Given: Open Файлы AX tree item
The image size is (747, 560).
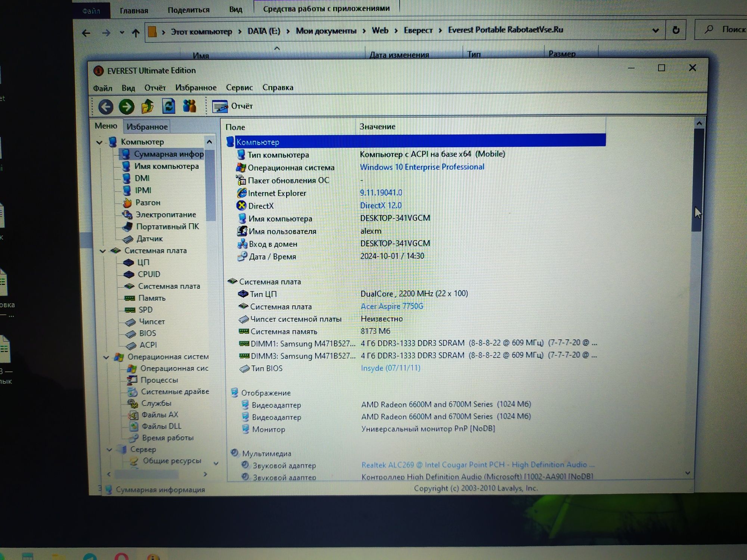Looking at the screenshot, I should [160, 415].
